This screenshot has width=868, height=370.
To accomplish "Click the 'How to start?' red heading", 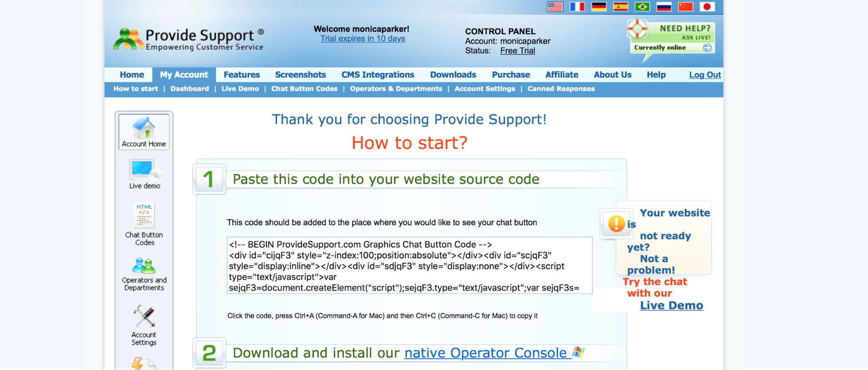I will 409,143.
